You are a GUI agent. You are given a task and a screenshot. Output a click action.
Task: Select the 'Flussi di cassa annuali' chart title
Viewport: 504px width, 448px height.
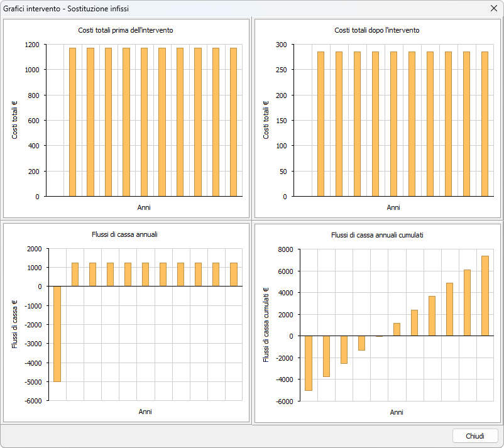pos(125,234)
